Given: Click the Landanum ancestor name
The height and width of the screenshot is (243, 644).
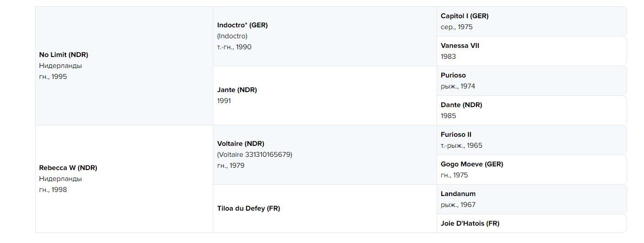Looking at the screenshot, I should pyautogui.click(x=458, y=194).
